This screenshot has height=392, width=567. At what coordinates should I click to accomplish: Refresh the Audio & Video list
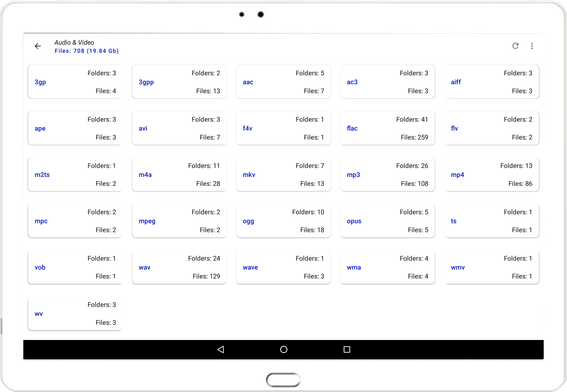click(516, 46)
